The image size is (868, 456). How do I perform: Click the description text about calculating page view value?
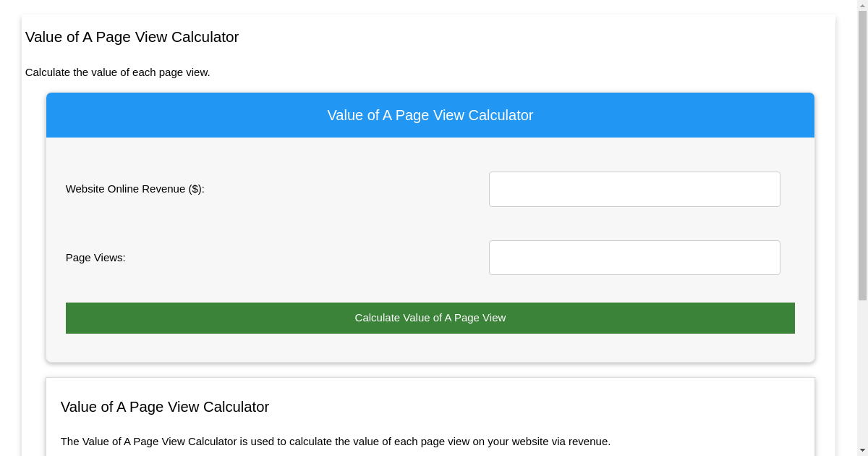118,72
